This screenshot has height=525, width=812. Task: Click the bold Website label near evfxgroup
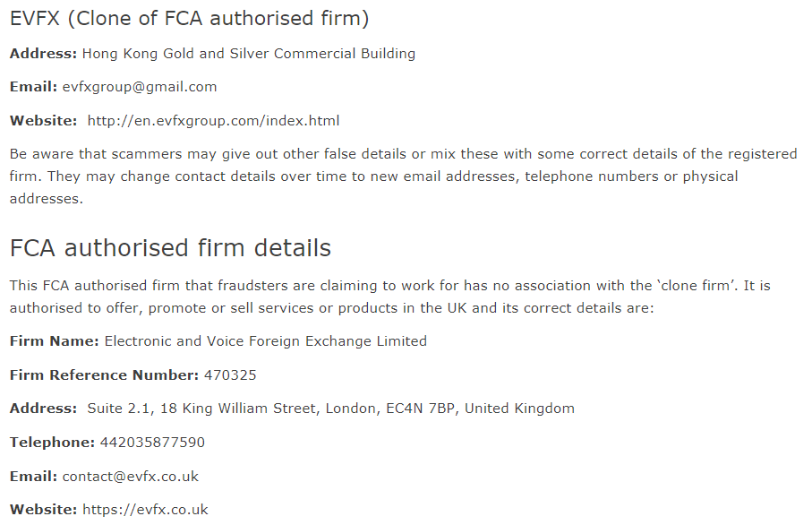tap(44, 121)
